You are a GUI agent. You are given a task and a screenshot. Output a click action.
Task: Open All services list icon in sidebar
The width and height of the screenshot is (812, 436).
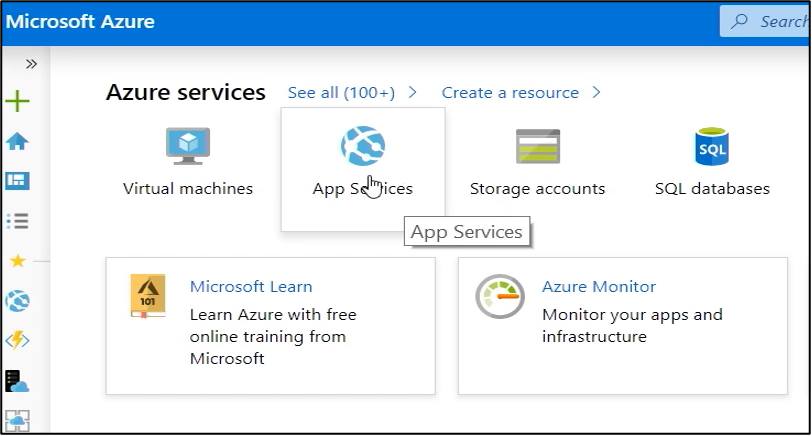pyautogui.click(x=17, y=221)
